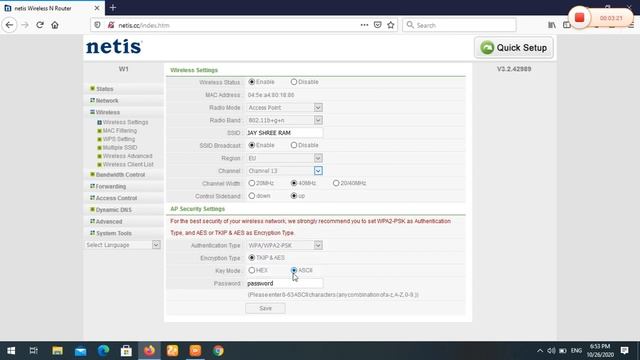Open Microsoft Edge from taskbar
This screenshot has width=640, height=360.
tap(103, 351)
